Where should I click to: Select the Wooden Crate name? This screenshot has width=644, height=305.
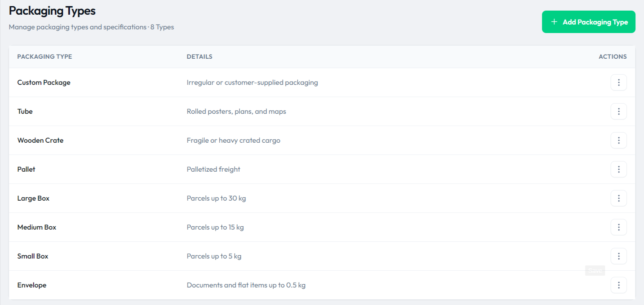40,140
